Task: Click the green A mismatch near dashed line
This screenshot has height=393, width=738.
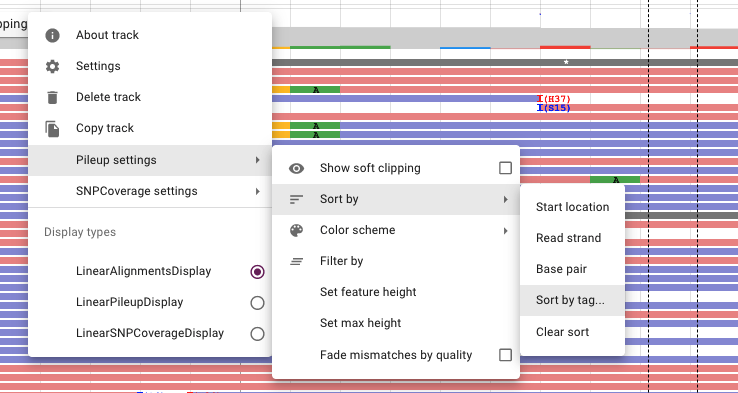Action: (x=615, y=180)
